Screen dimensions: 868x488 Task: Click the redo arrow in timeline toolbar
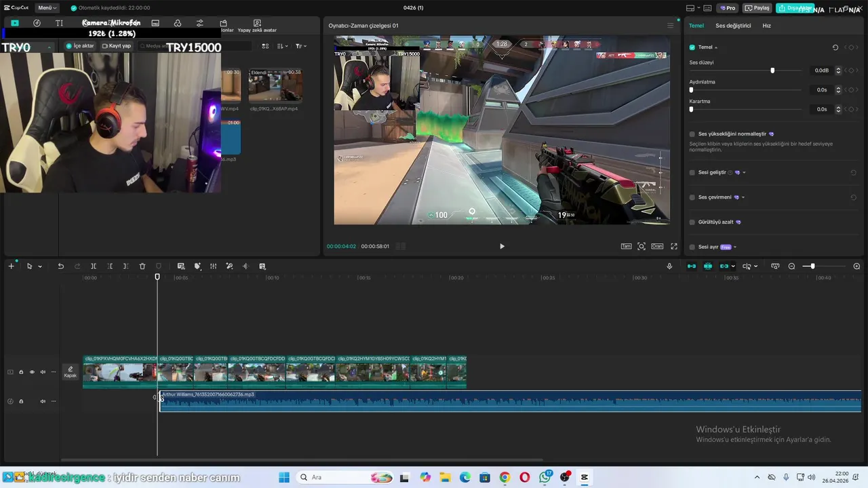tap(77, 266)
